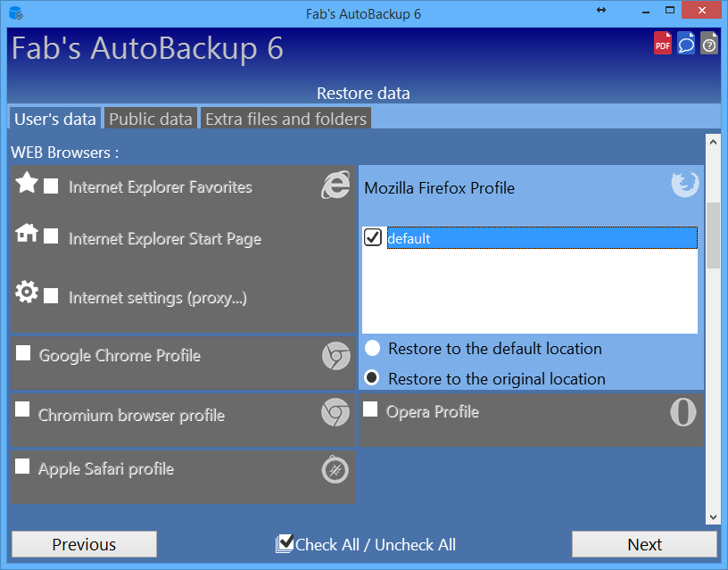Click the Internet settings (proxy...) label
The height and width of the screenshot is (570, 728).
click(158, 298)
